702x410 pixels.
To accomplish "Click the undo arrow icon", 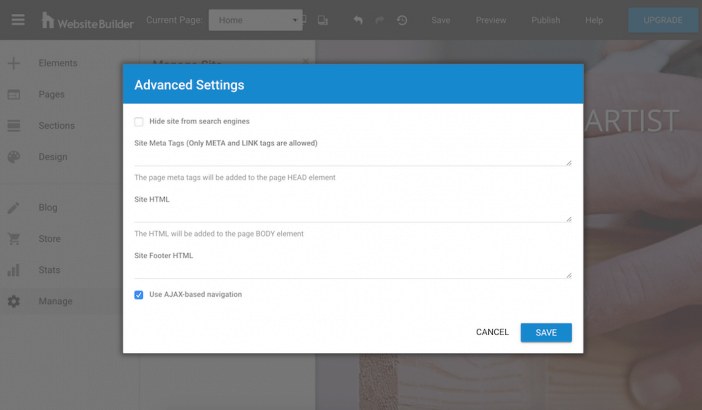I will pos(358,20).
